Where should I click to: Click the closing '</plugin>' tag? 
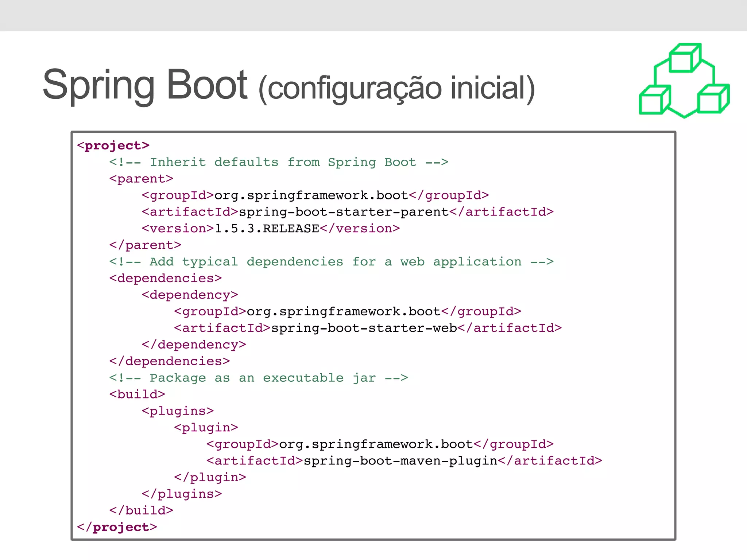point(210,477)
